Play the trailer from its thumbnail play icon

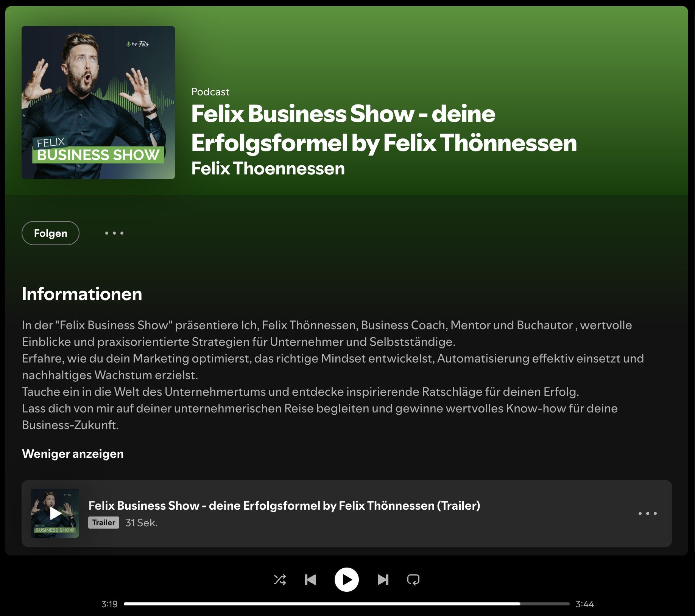tap(55, 513)
